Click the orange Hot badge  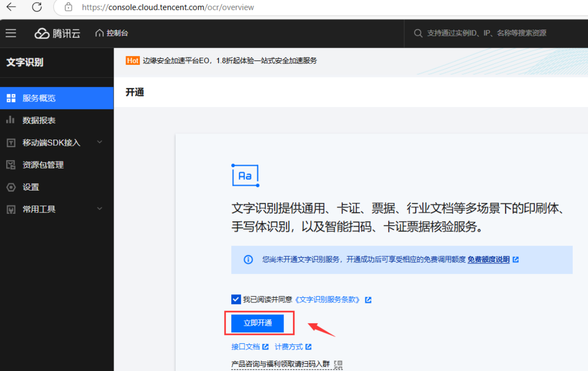(x=133, y=60)
